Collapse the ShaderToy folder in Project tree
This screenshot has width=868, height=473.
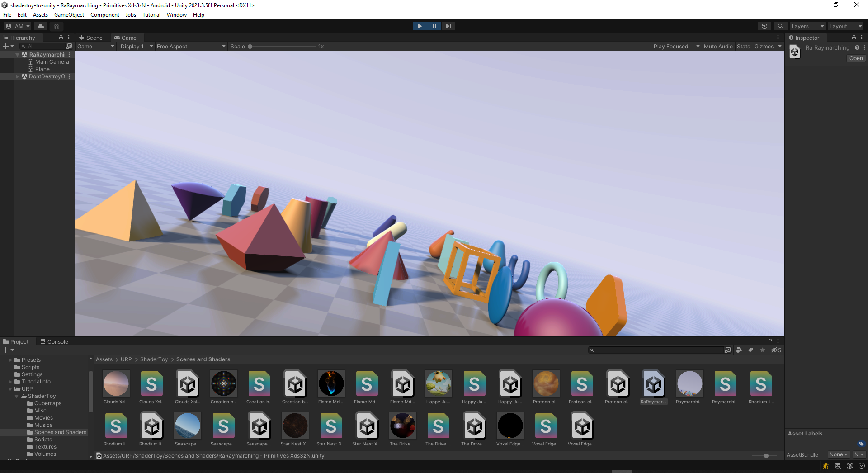coord(17,396)
